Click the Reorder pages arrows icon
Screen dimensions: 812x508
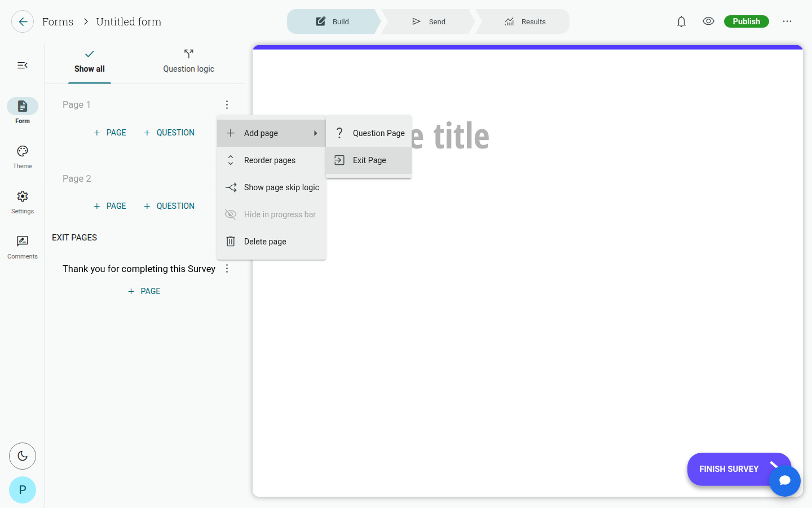coord(231,160)
